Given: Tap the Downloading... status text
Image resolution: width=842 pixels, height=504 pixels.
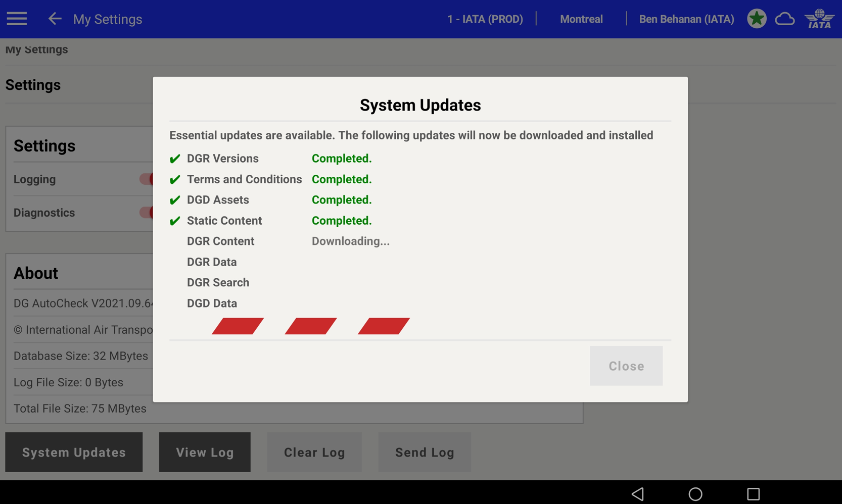Looking at the screenshot, I should pyautogui.click(x=350, y=241).
